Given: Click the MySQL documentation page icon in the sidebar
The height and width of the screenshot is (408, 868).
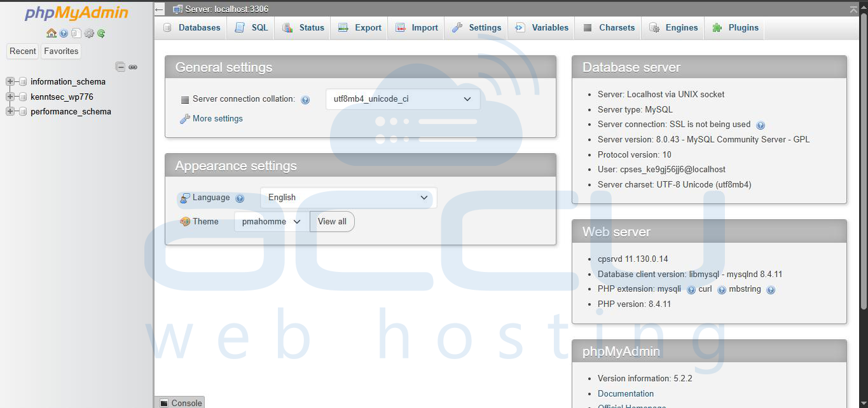Looking at the screenshot, I should click(x=76, y=34).
